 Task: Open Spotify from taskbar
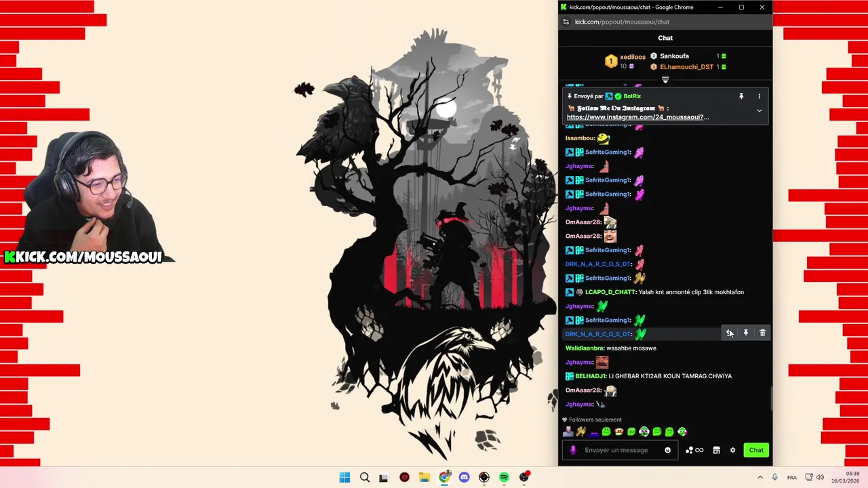coord(504,477)
